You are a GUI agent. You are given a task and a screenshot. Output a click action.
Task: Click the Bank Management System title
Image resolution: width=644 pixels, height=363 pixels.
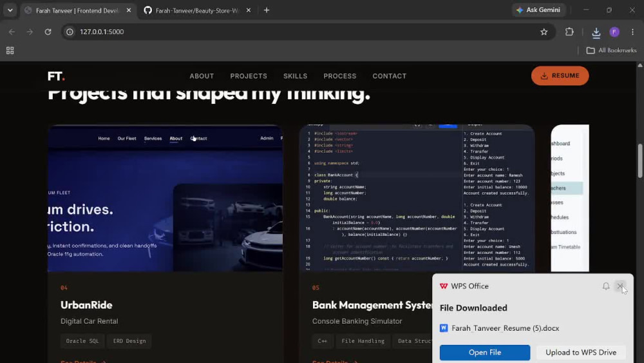(x=372, y=305)
